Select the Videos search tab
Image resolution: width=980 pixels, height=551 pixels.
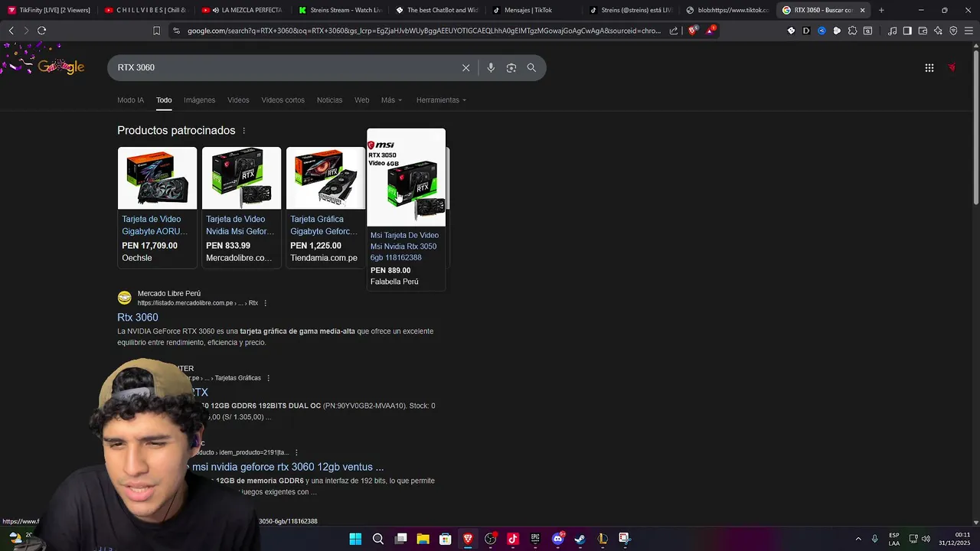point(238,100)
